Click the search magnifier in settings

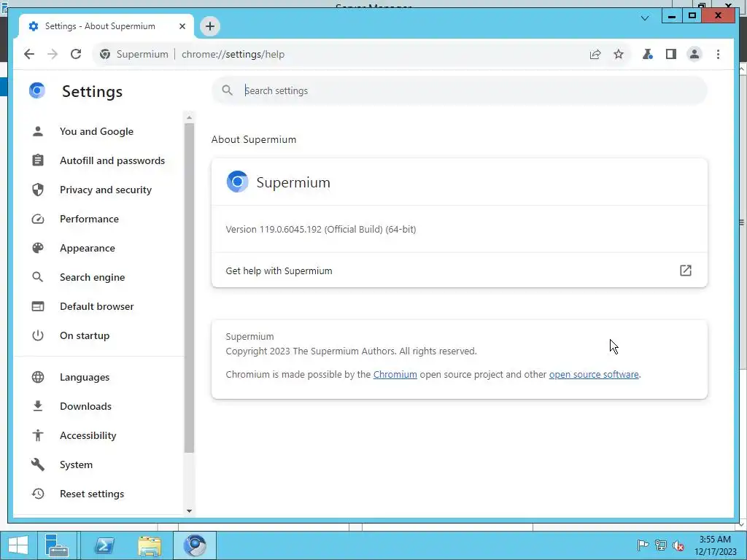point(228,90)
